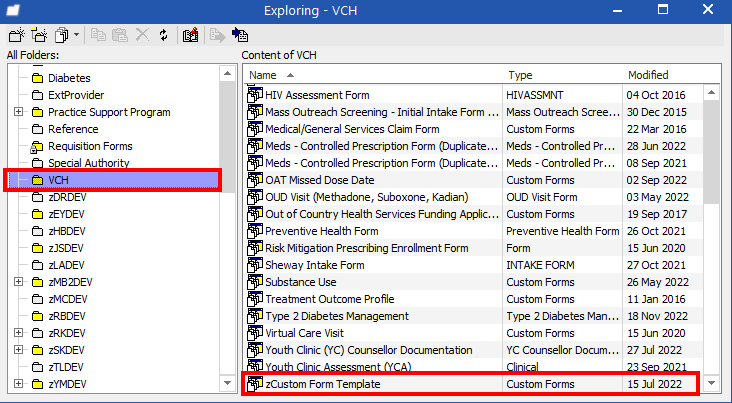Expand the zMB2DEV folder node

pyautogui.click(x=18, y=282)
